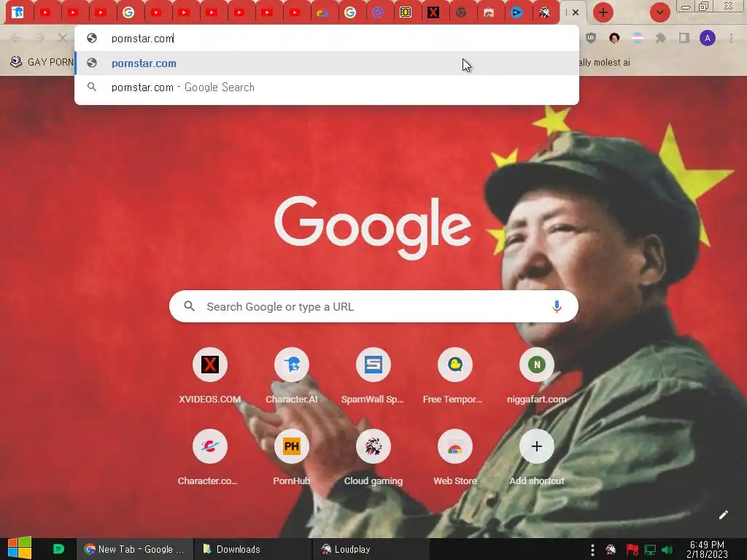Open the profile avatar labeled A

pos(708,38)
